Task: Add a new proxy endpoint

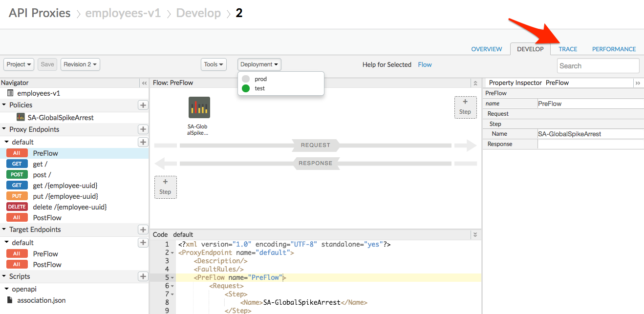Action: click(143, 129)
